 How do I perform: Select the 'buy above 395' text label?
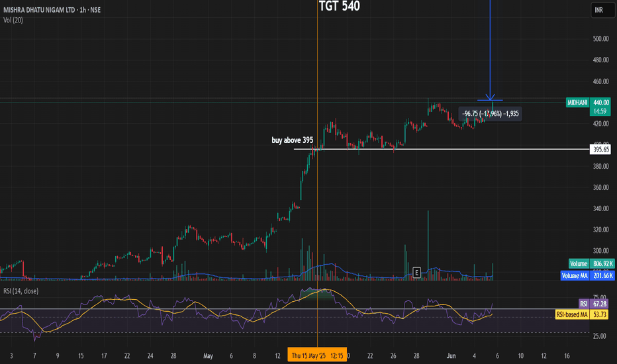[x=293, y=140]
